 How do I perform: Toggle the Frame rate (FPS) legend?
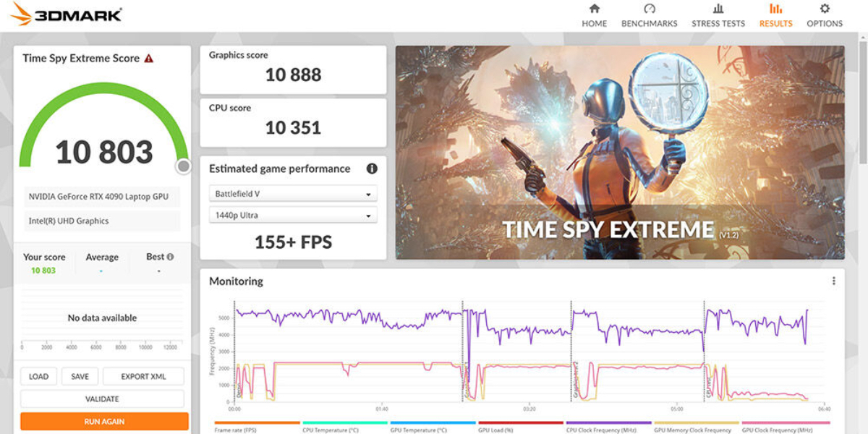pos(257,427)
